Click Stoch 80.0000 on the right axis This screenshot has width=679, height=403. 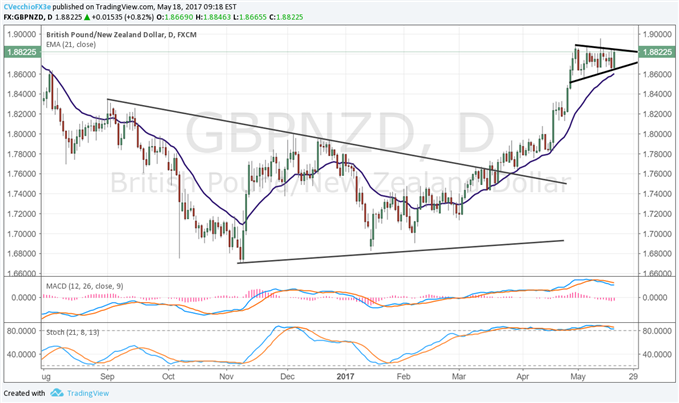click(x=657, y=331)
